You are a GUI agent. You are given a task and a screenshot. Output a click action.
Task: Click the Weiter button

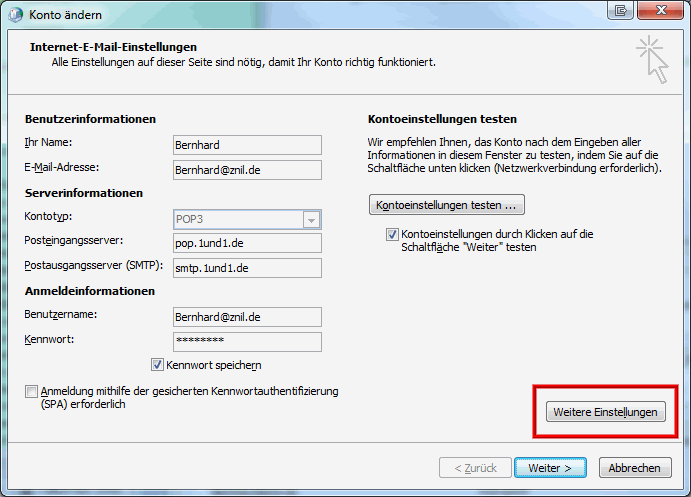[550, 467]
